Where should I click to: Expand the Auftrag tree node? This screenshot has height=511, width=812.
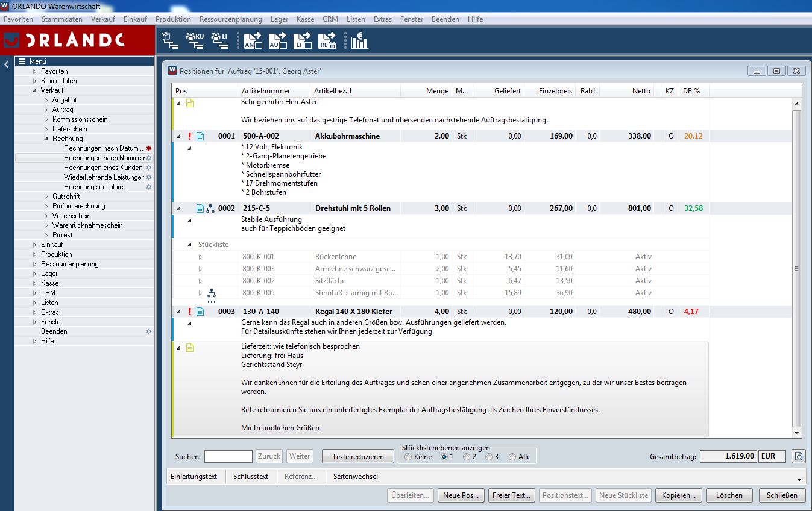46,110
